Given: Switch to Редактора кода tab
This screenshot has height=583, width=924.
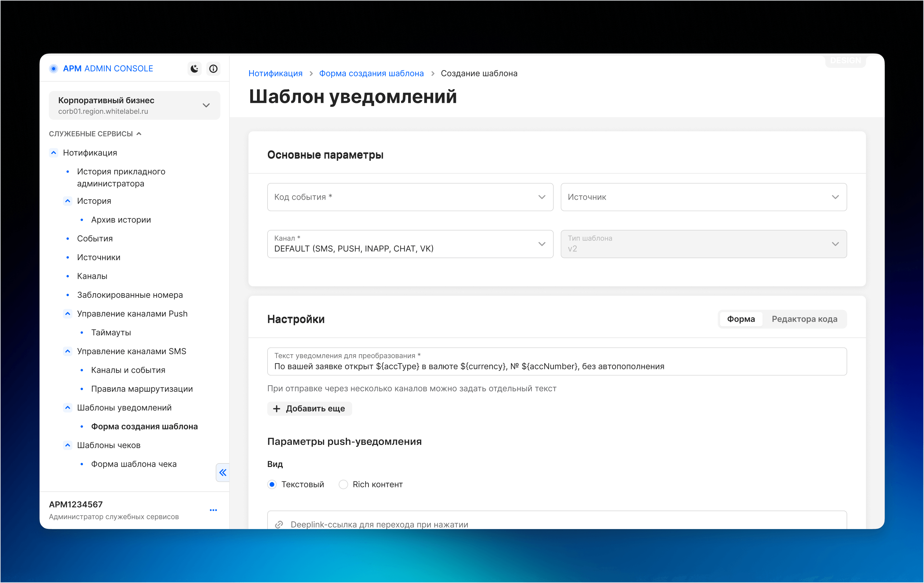Looking at the screenshot, I should [804, 319].
